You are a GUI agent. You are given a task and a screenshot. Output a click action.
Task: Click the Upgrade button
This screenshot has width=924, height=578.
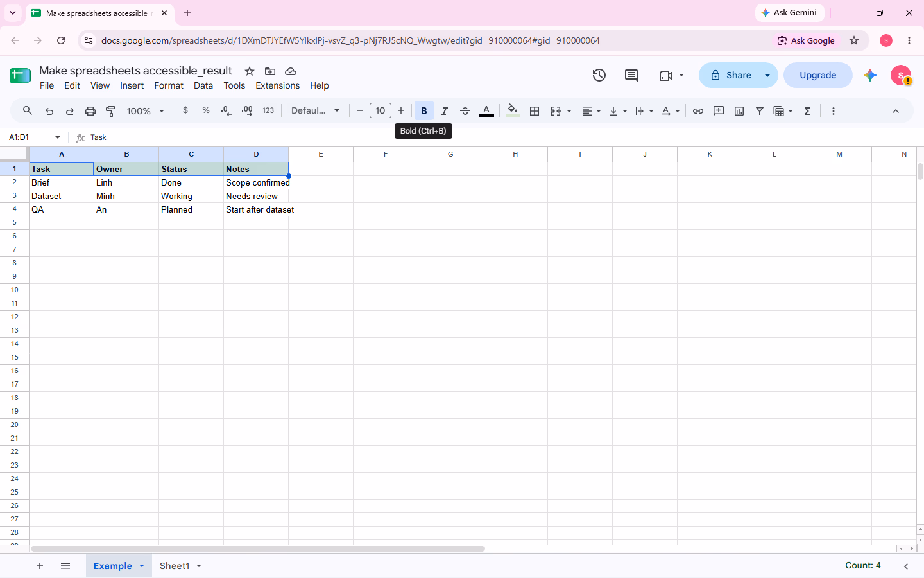(818, 75)
